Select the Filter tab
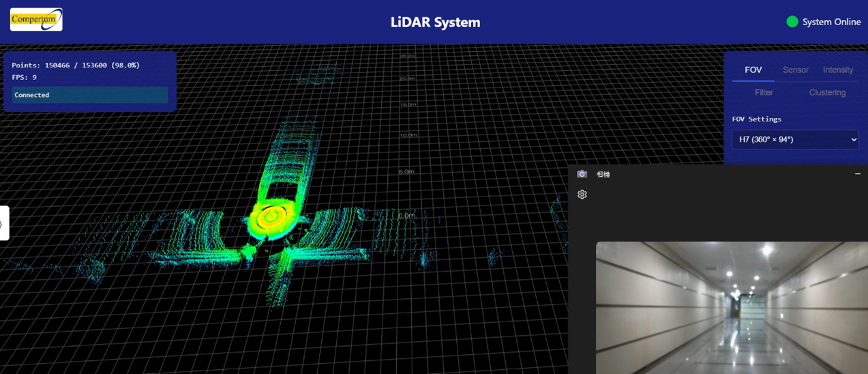This screenshot has height=374, width=868. pyautogui.click(x=764, y=93)
